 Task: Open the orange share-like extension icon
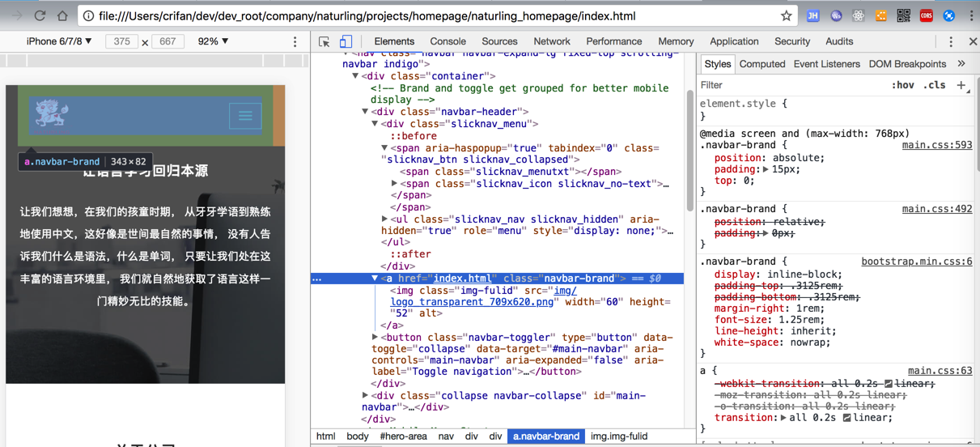pos(881,15)
